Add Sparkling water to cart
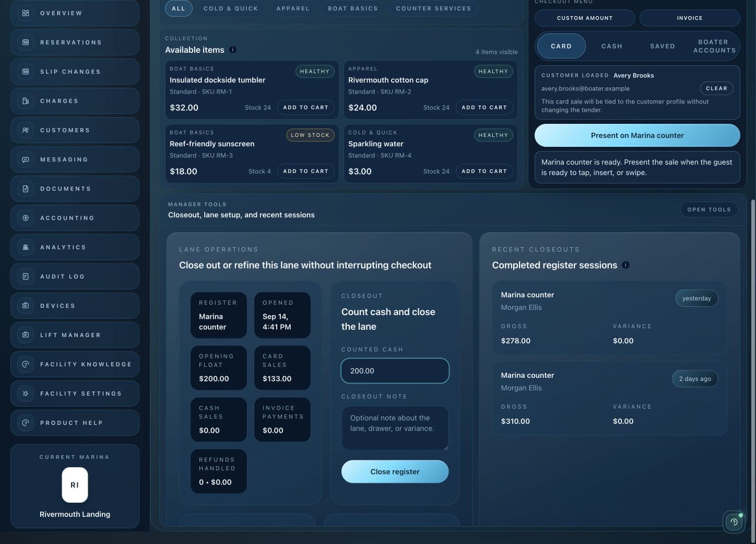Image resolution: width=756 pixels, height=544 pixels. point(484,171)
